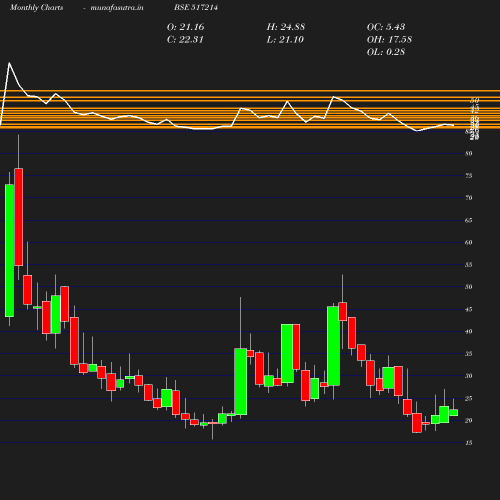
Task: Select the "OL: 0.28" reading
Action: 386,52
